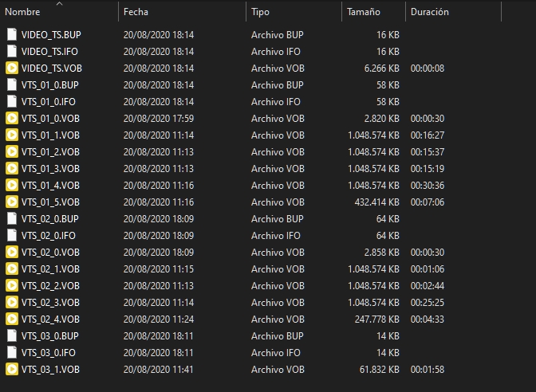Click the sort arrow above Nombre
This screenshot has height=392, width=536.
click(x=59, y=4)
